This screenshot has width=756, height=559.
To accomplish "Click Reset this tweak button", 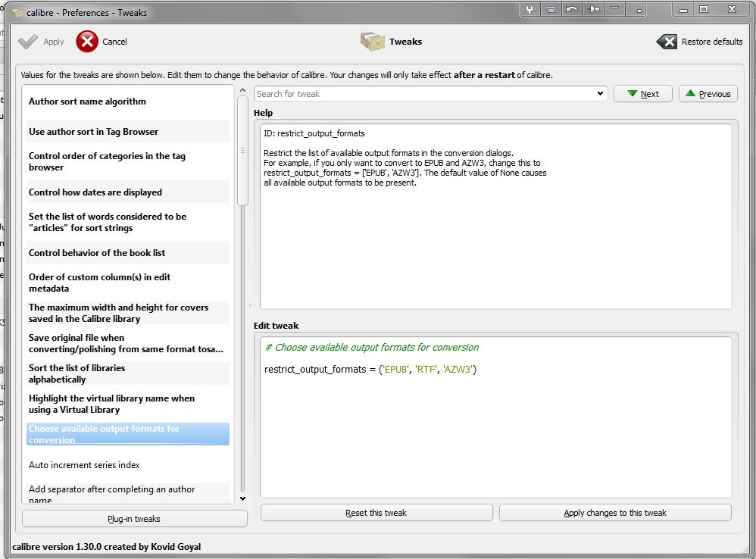I will coord(376,513).
